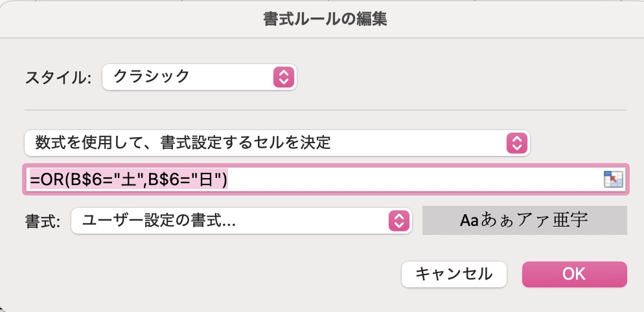Click the blank space after the formula text
644x312 pixels.
pos(415,179)
